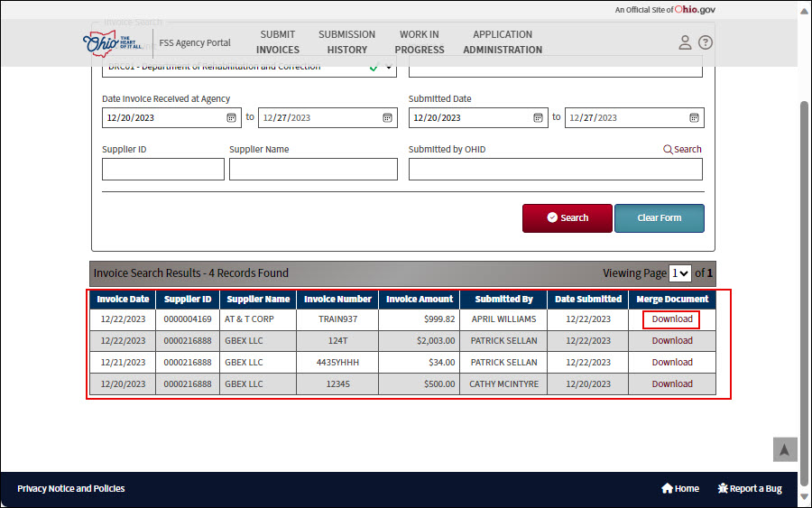Open calendar for Date Invoice Received start date
812x508 pixels.
pos(232,117)
